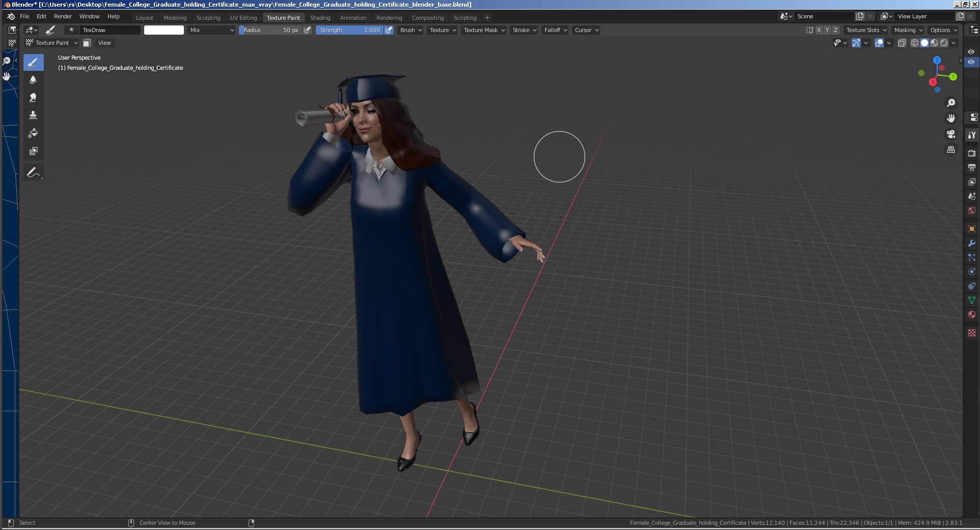Open the viewport shading options arrow
The width and height of the screenshot is (980, 530).
pyautogui.click(x=954, y=43)
